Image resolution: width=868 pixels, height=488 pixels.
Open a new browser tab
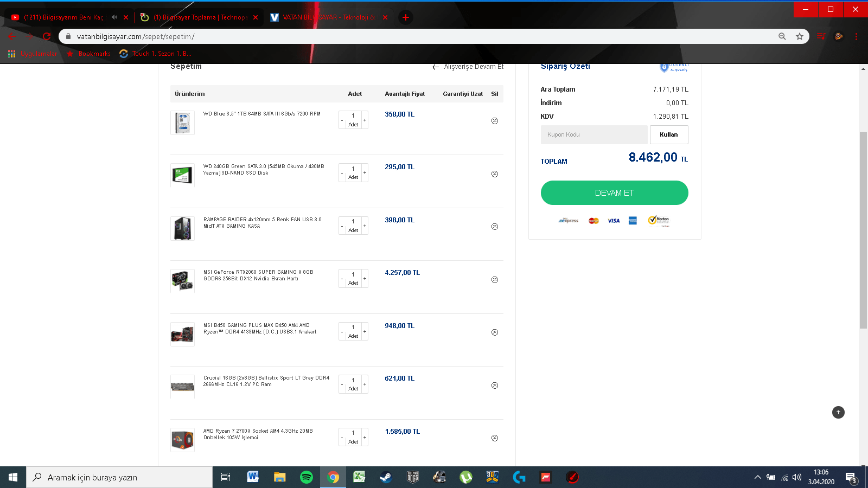tap(405, 17)
